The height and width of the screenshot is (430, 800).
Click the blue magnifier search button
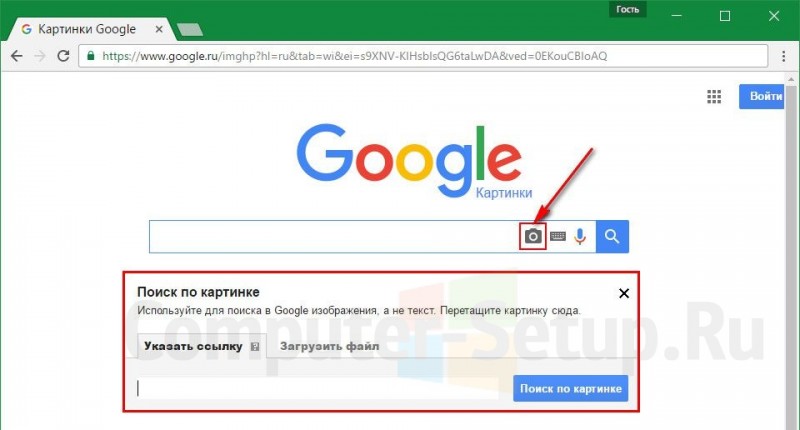[612, 236]
